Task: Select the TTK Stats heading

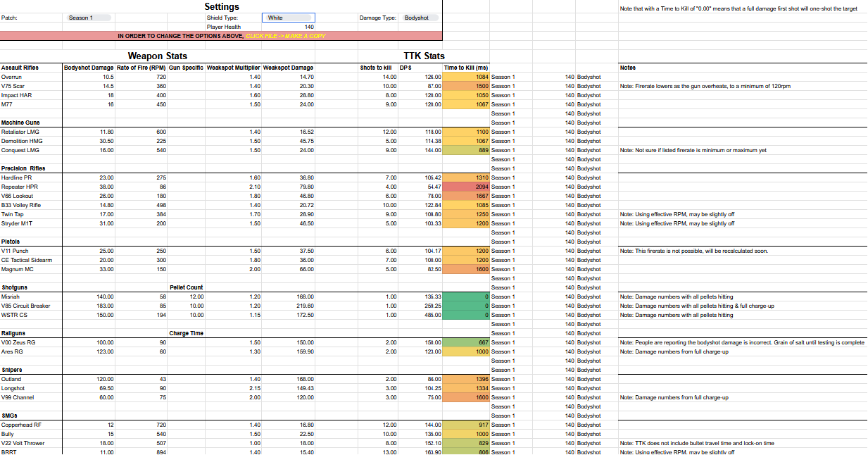Action: (424, 56)
